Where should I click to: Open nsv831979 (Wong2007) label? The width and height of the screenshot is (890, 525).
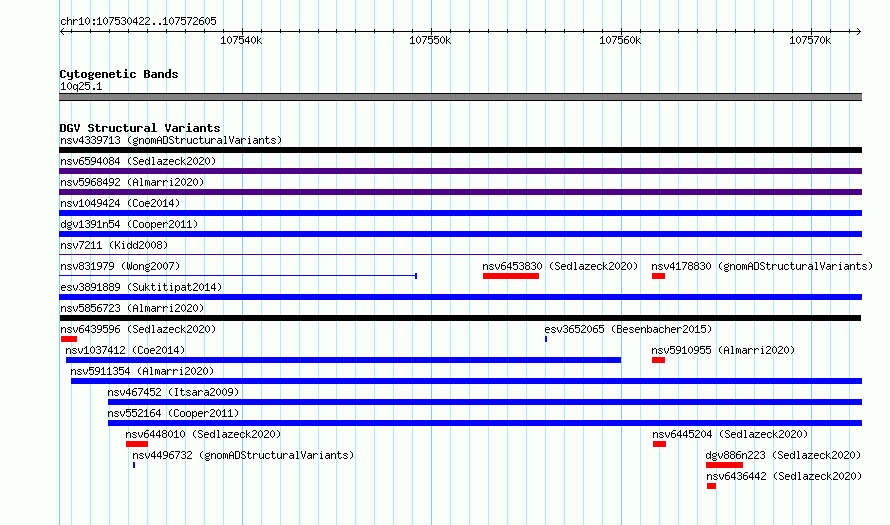(120, 266)
